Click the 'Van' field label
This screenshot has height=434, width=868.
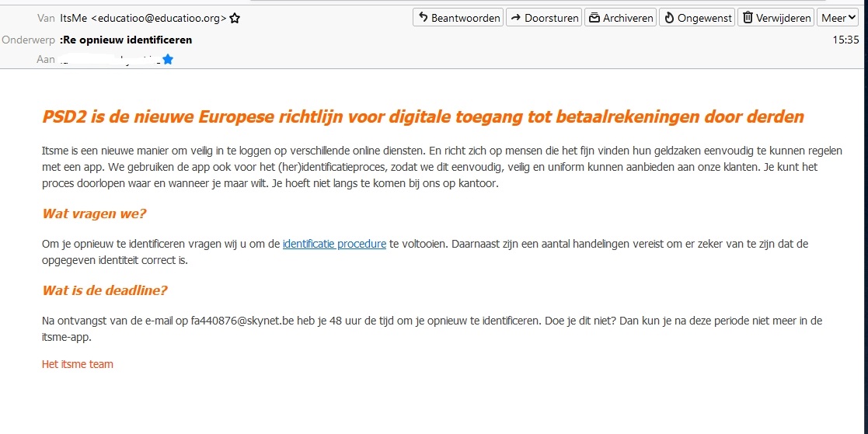pos(46,18)
